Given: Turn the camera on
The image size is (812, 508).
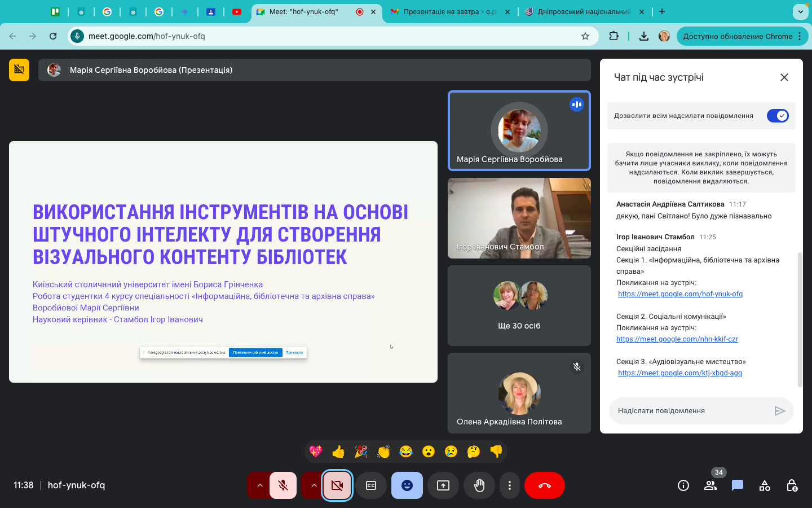Looking at the screenshot, I should click(337, 485).
